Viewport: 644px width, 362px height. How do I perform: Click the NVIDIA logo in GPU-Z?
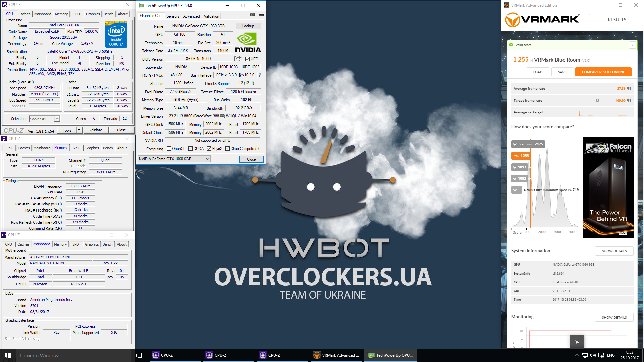pos(248,43)
